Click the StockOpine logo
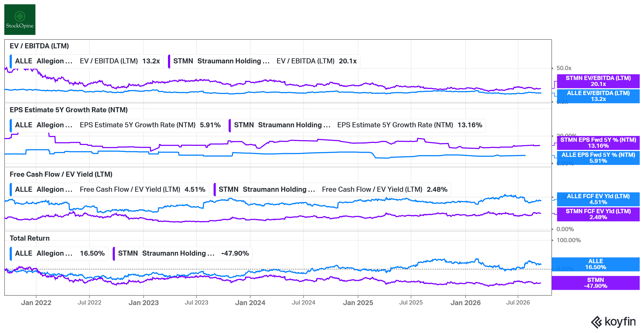The height and width of the screenshot is (333, 644). pos(20,20)
